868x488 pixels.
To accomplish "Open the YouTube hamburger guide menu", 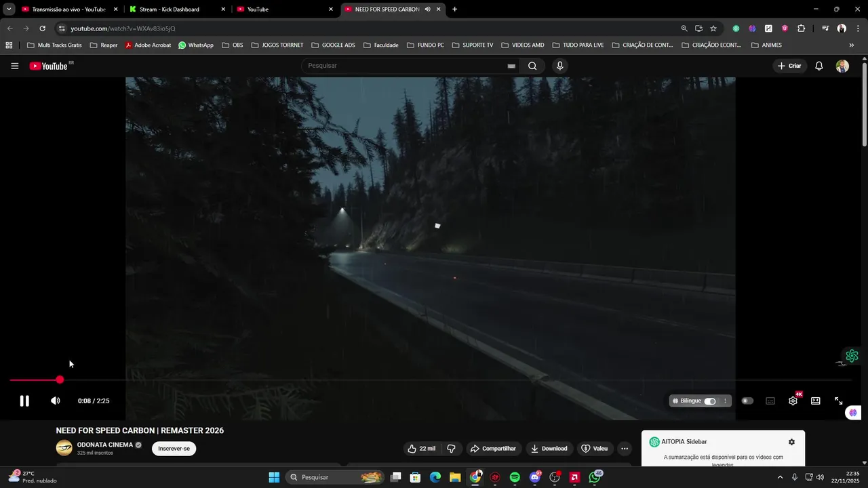I will point(15,66).
